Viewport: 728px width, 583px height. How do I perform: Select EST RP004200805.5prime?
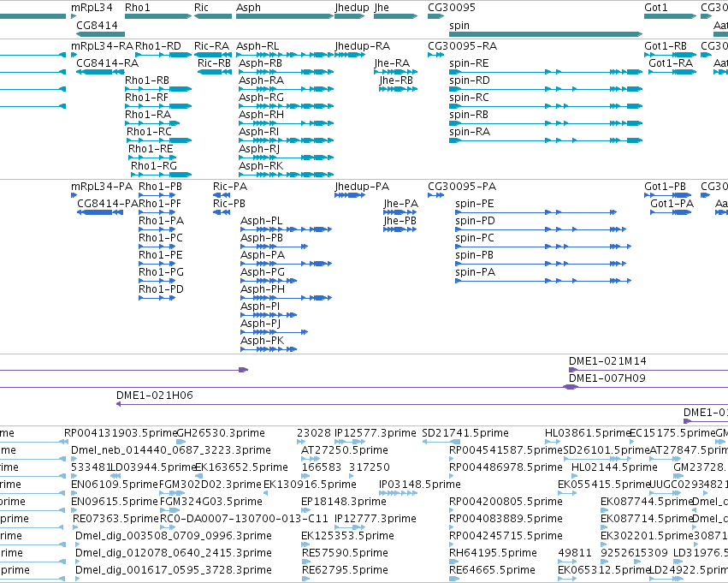click(x=506, y=502)
